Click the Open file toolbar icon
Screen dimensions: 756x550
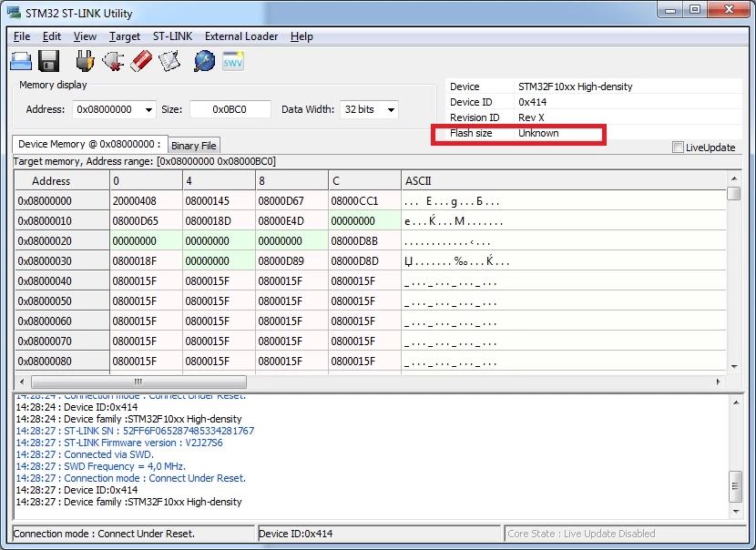(x=21, y=61)
